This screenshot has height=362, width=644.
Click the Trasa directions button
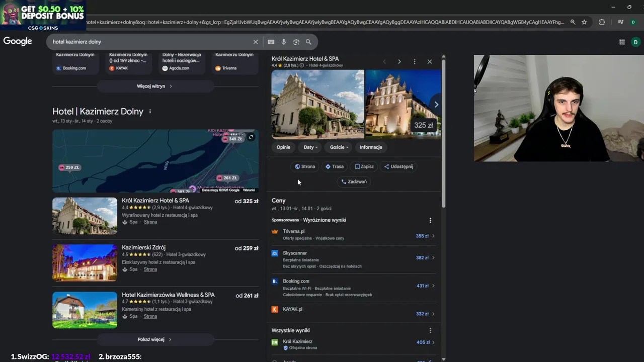335,166
